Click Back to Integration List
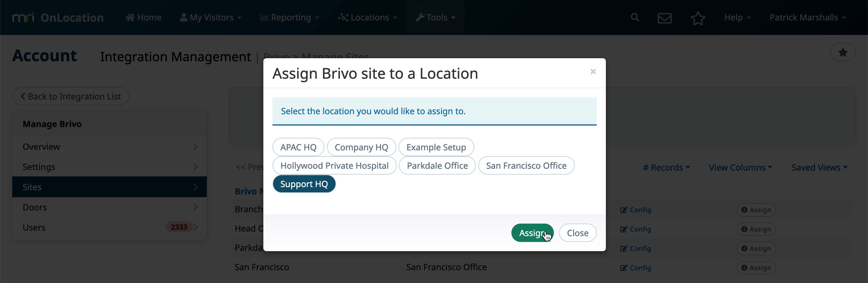This screenshot has height=283, width=868. [x=70, y=96]
